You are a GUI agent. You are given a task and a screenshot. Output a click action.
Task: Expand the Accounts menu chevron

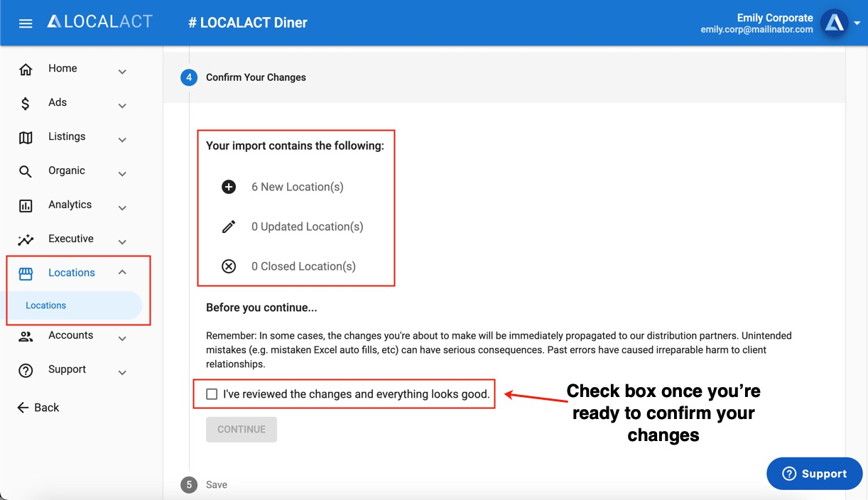(x=122, y=339)
